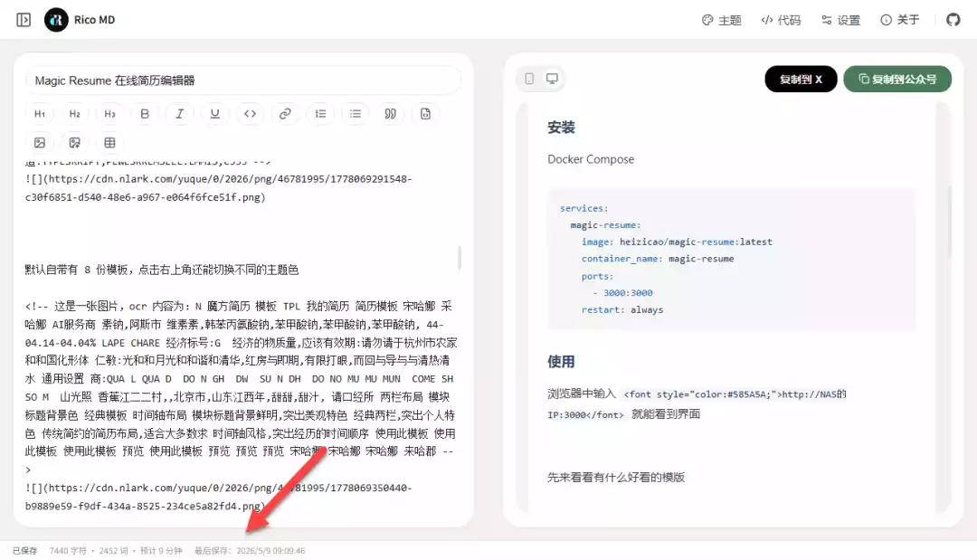Upload an image file
977x560 pixels.
tap(75, 143)
